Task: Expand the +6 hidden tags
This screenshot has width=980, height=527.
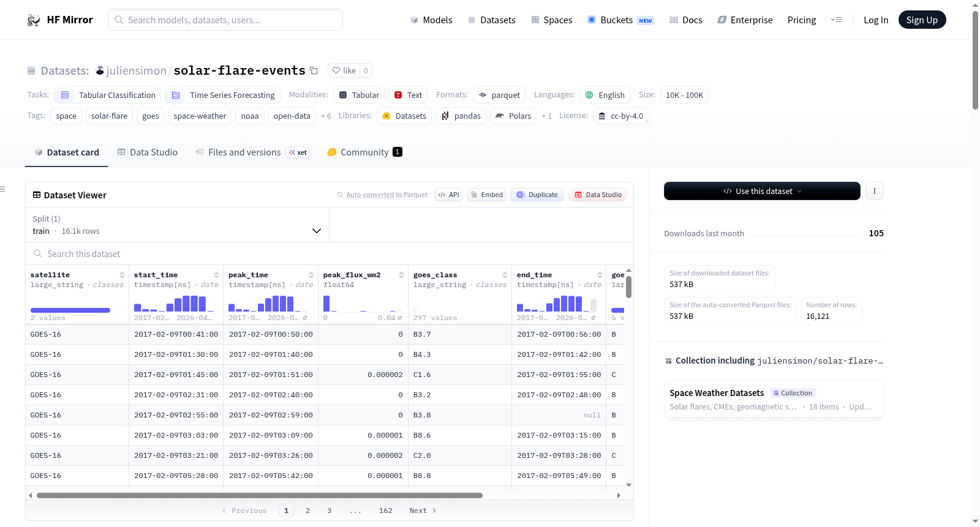Action: click(326, 116)
